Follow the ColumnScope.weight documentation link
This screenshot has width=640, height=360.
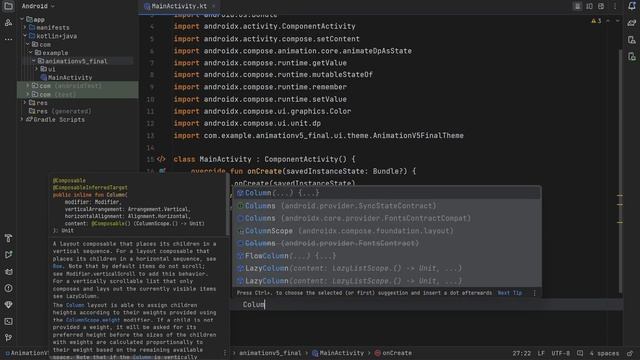point(93,320)
